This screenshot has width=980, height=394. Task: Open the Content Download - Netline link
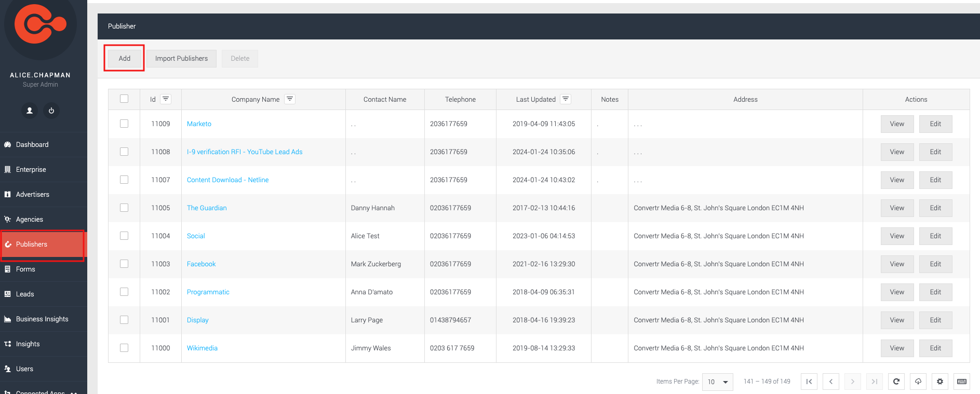(227, 180)
